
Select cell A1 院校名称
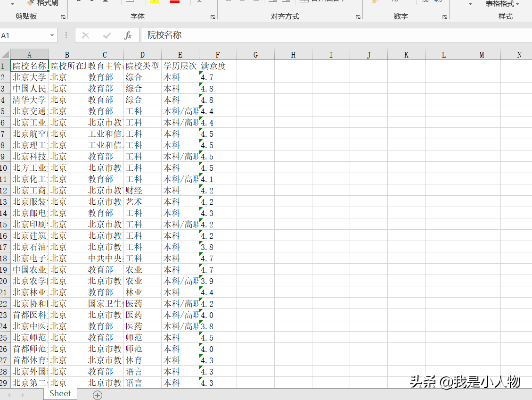pyautogui.click(x=29, y=66)
